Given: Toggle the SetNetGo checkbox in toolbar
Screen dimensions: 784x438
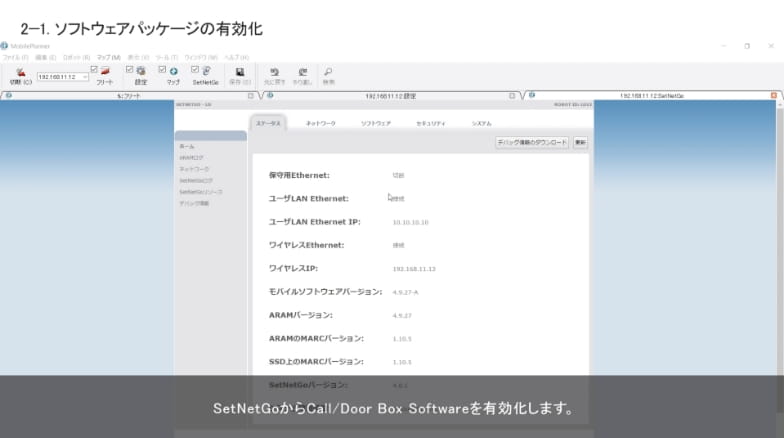Looking at the screenshot, I should 195,69.
